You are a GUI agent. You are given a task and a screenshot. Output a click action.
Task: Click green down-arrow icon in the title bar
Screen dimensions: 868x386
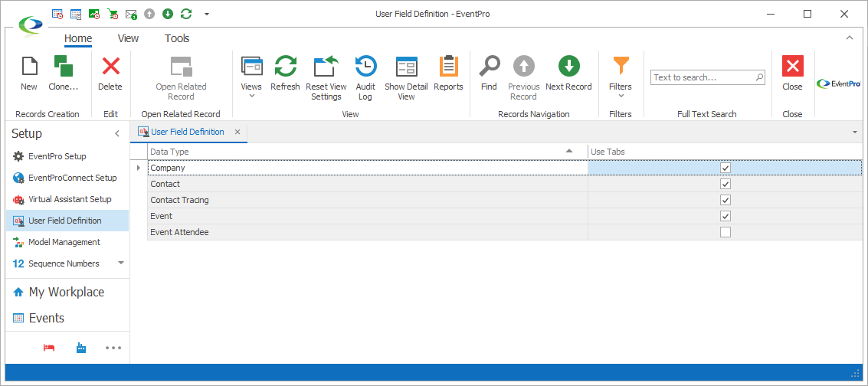tap(168, 15)
